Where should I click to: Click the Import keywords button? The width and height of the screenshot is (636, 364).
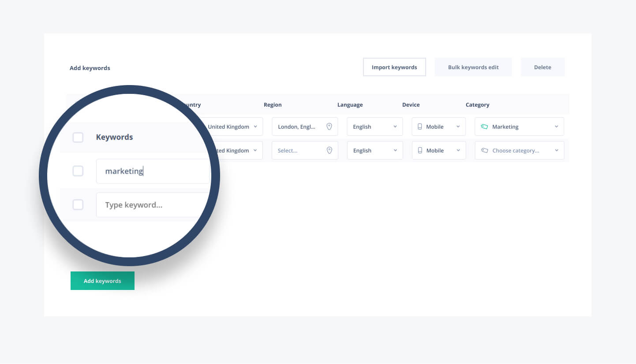(x=394, y=67)
